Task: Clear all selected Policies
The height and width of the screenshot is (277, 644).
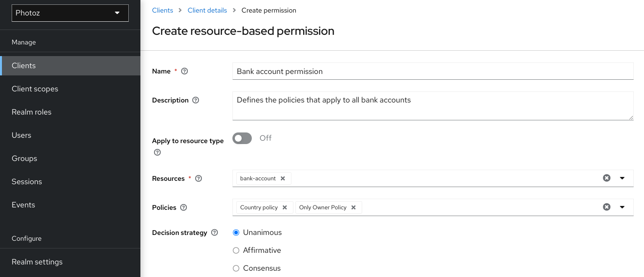Action: point(606,207)
